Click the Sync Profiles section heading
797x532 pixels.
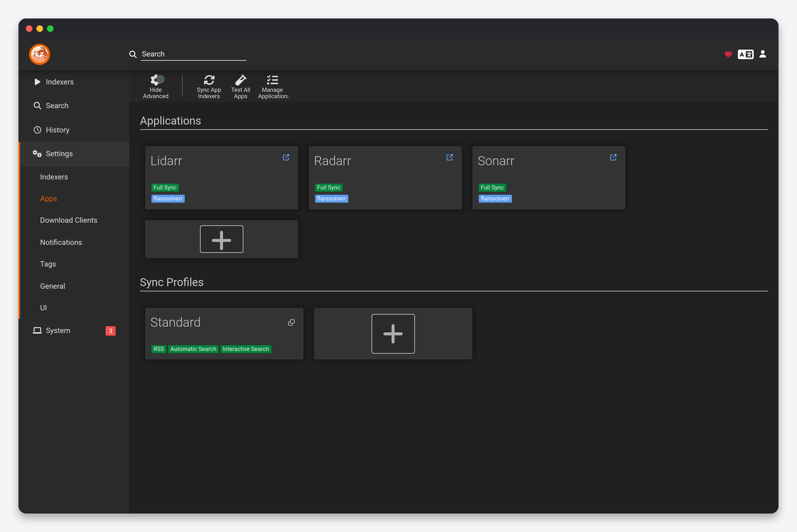pyautogui.click(x=172, y=282)
